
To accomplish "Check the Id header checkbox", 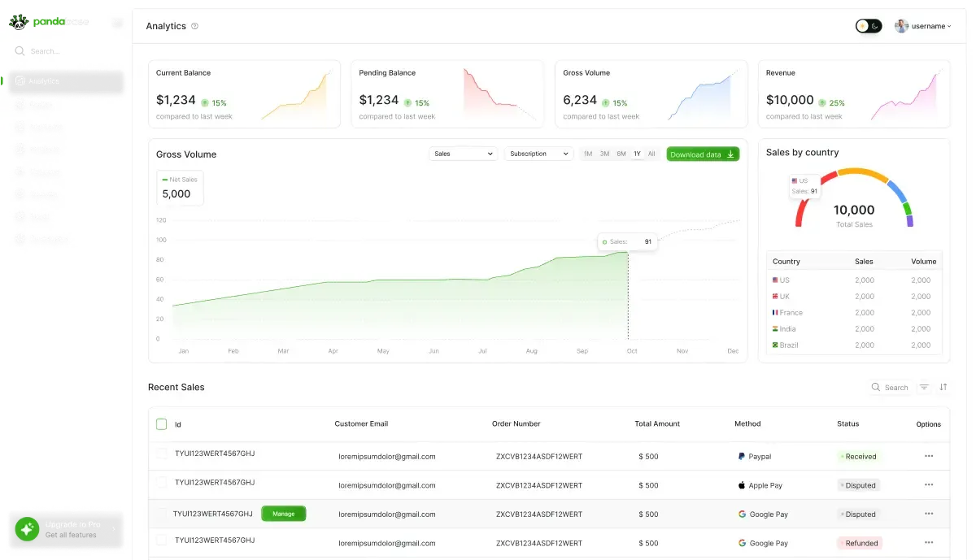I will click(x=160, y=423).
